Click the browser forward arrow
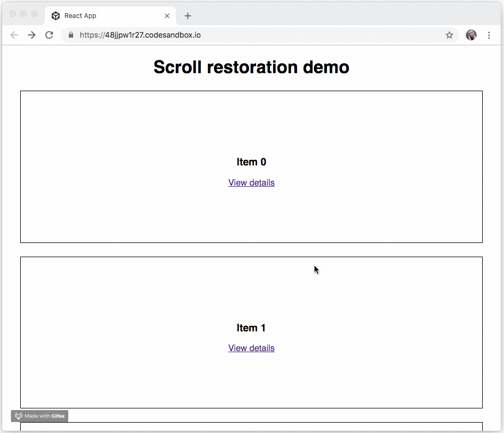Screen dimensions: 504x433 pyautogui.click(x=32, y=35)
